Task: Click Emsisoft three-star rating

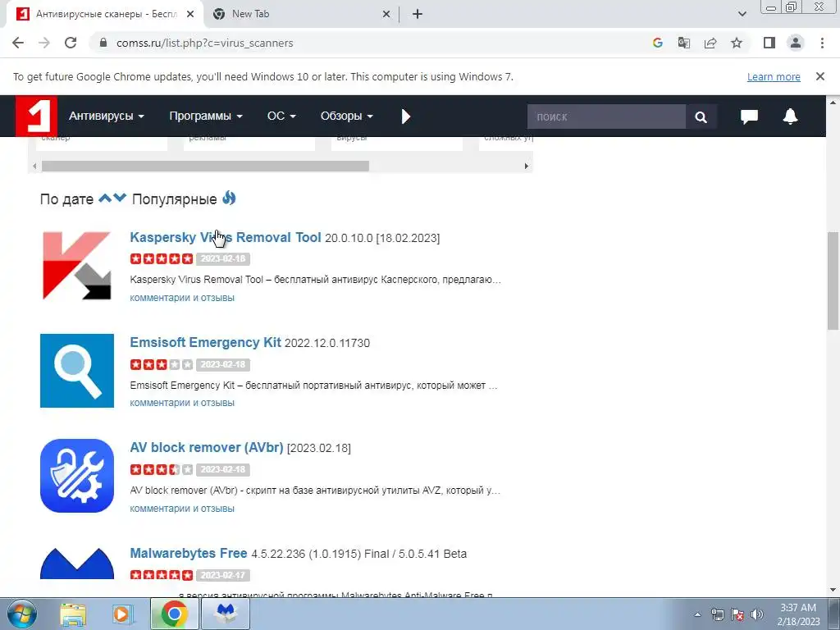Action: coord(162,364)
